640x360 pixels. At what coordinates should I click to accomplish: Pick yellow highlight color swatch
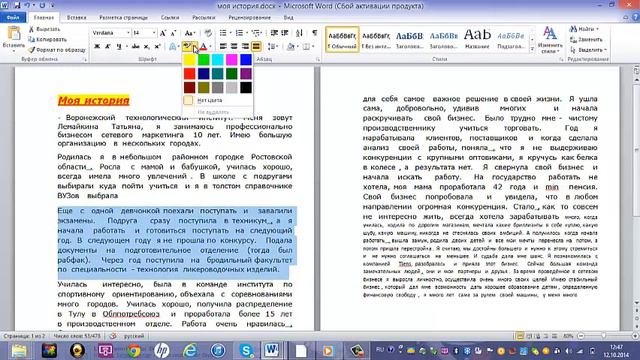[x=189, y=60]
